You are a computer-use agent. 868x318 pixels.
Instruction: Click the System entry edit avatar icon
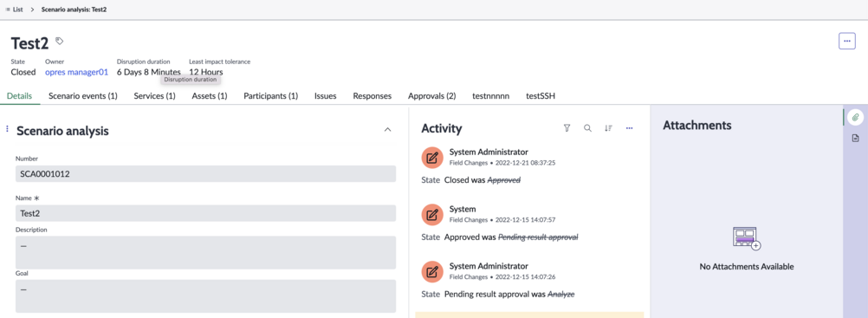point(432,214)
